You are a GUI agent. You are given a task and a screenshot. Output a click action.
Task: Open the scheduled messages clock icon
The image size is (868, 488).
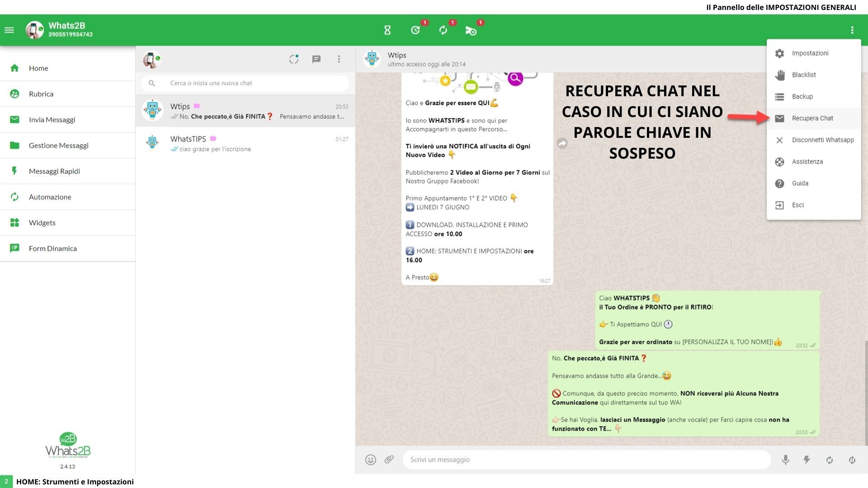pos(415,30)
